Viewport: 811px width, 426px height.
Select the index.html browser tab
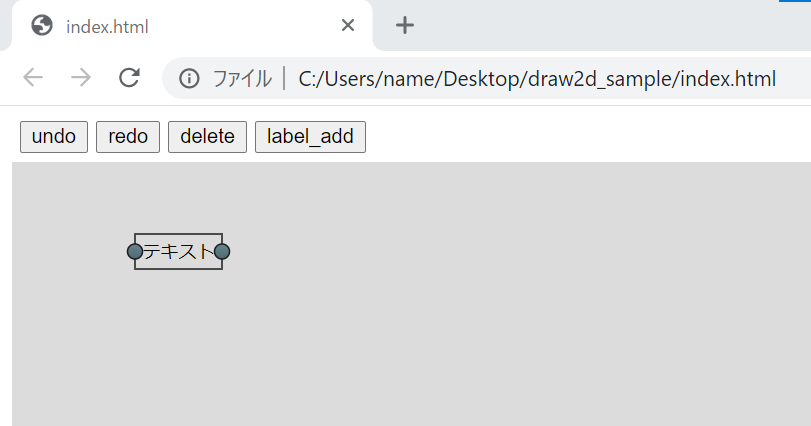191,25
